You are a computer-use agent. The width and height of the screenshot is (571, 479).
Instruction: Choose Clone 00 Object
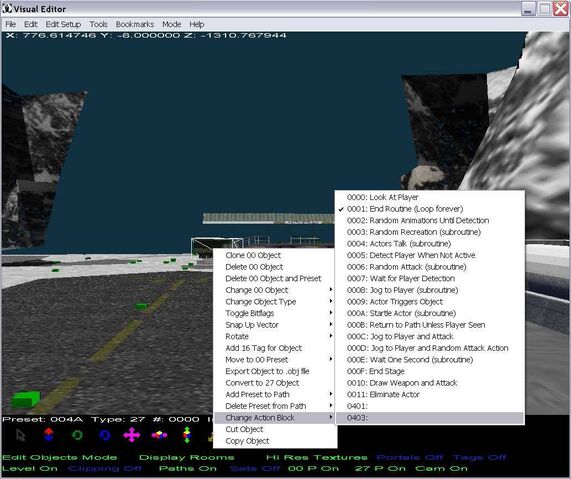point(274,255)
